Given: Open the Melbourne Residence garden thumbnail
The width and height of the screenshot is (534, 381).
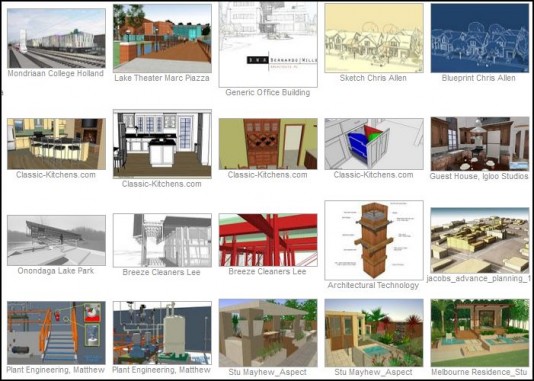Looking at the screenshot, I should [x=480, y=333].
